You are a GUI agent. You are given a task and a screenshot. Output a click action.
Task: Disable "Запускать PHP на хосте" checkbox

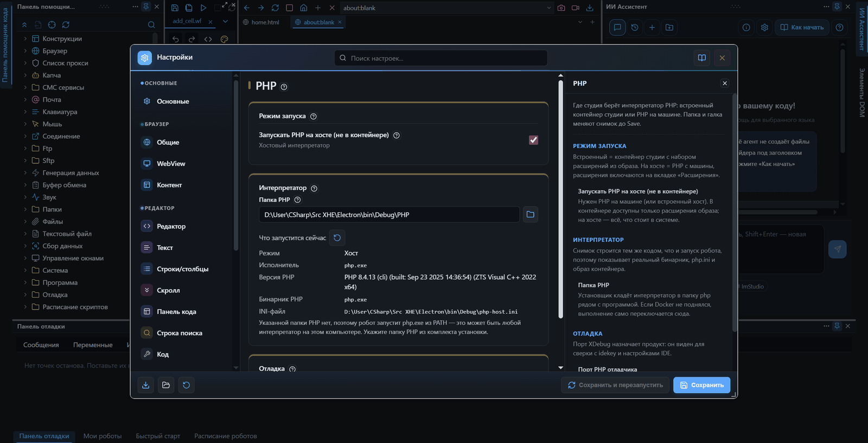point(534,140)
